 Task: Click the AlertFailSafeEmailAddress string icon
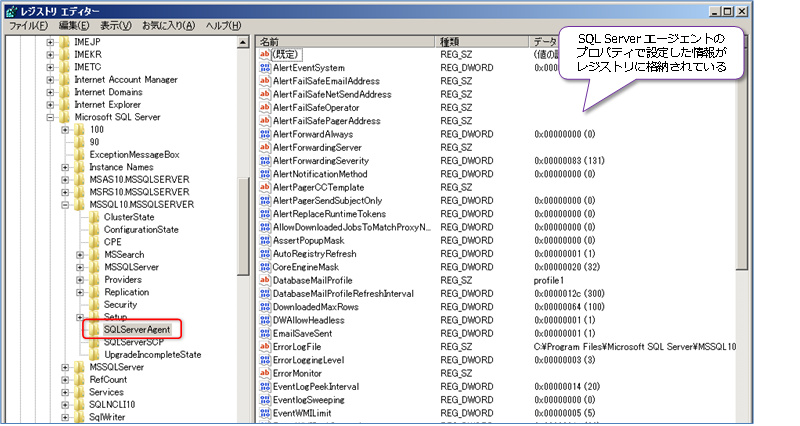(x=264, y=81)
